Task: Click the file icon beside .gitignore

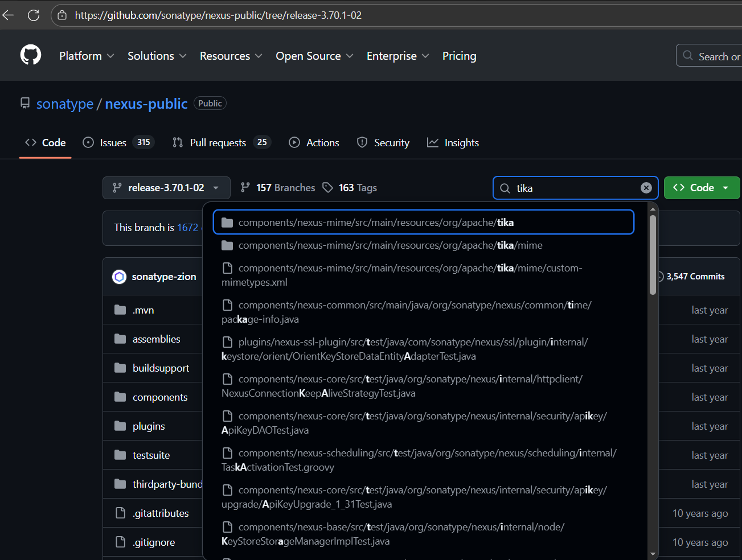Action: pos(120,542)
